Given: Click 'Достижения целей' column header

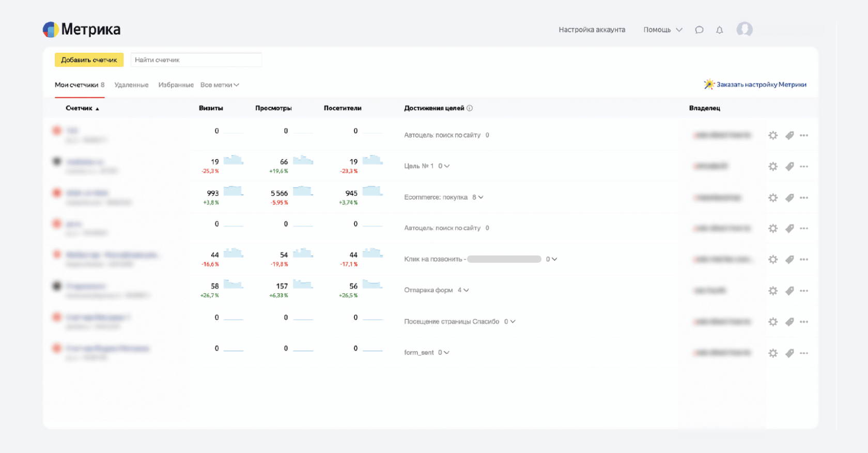Looking at the screenshot, I should pyautogui.click(x=434, y=108).
